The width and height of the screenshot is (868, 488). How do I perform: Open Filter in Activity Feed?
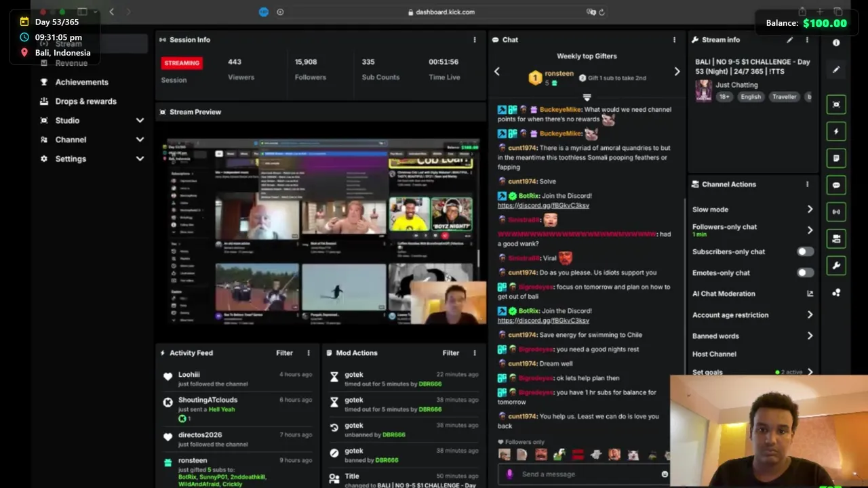[284, 353]
